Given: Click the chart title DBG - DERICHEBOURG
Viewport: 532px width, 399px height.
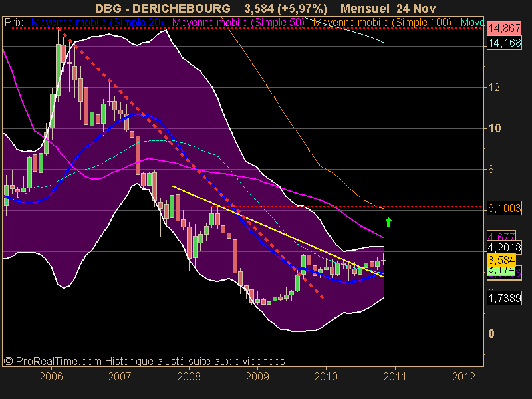Looking at the screenshot, I should point(162,8).
